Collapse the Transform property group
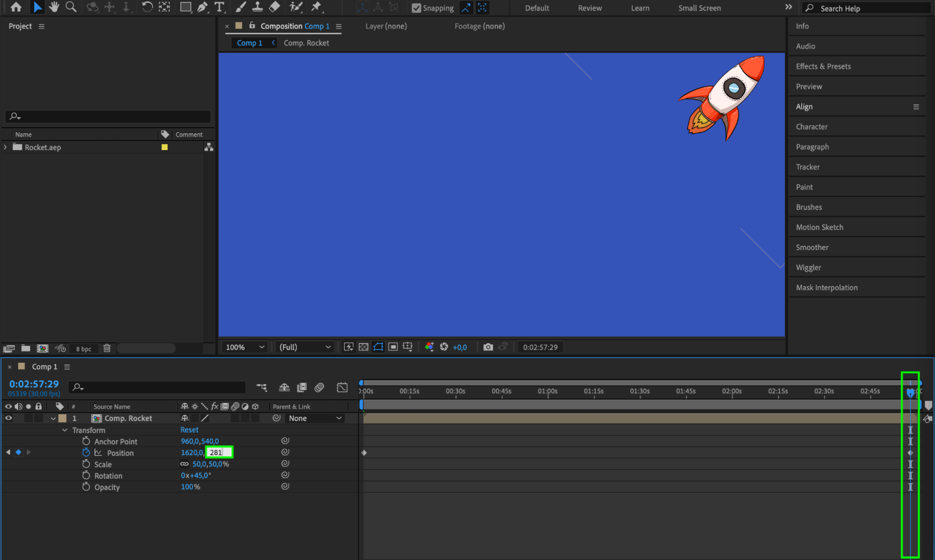The width and height of the screenshot is (935, 560). pos(65,430)
